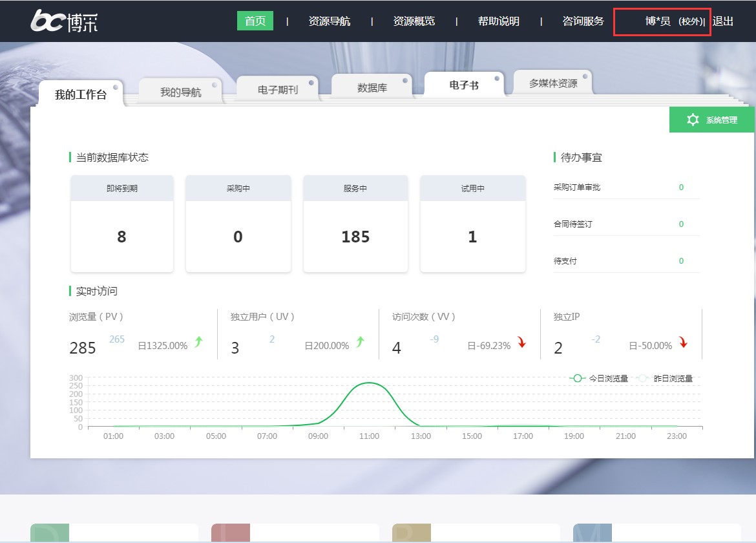Click the green up arrow beside 浏览量
This screenshot has width=756, height=543.
pos(198,343)
